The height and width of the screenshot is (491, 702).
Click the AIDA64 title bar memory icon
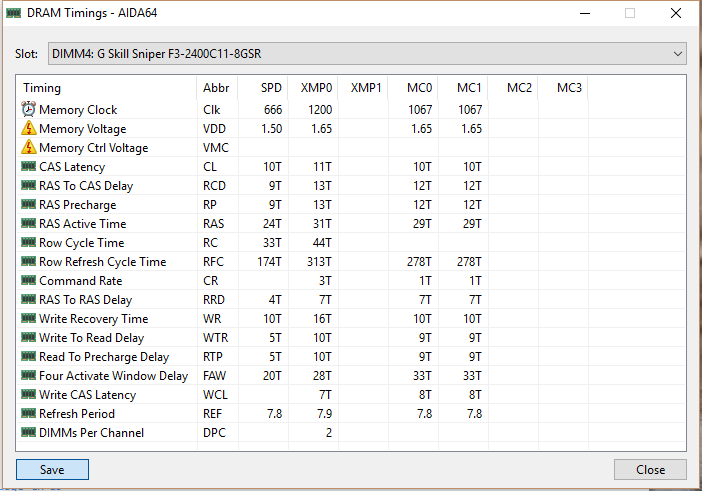tap(13, 13)
